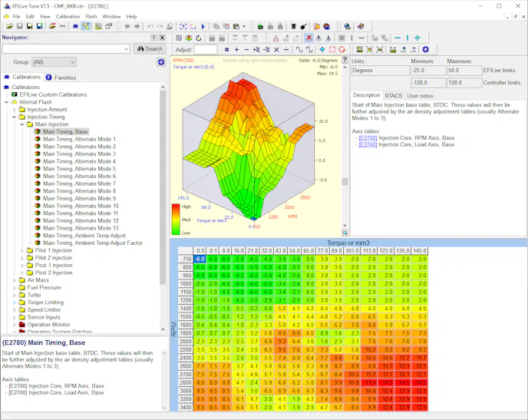Open the Calibration menu
This screenshot has width=528, height=420.
click(68, 16)
